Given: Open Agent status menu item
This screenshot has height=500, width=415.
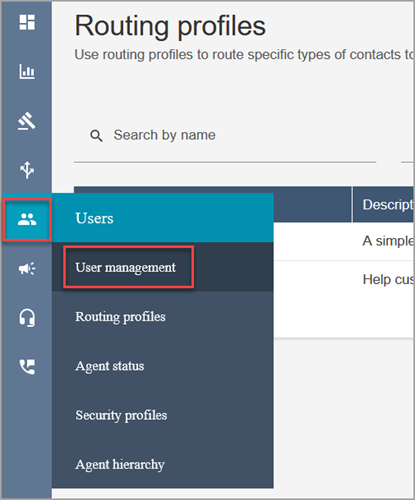Looking at the screenshot, I should click(110, 366).
